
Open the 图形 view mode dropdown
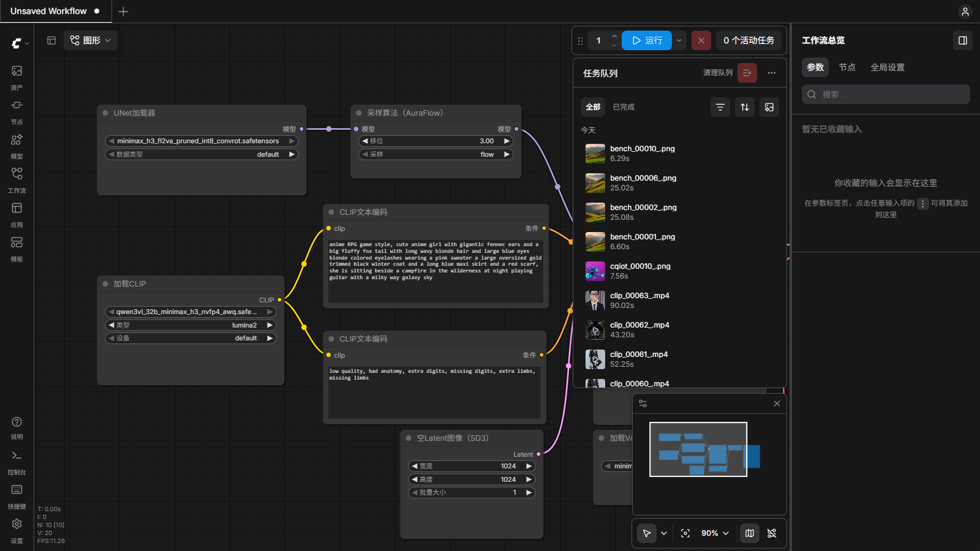pyautogui.click(x=91, y=40)
